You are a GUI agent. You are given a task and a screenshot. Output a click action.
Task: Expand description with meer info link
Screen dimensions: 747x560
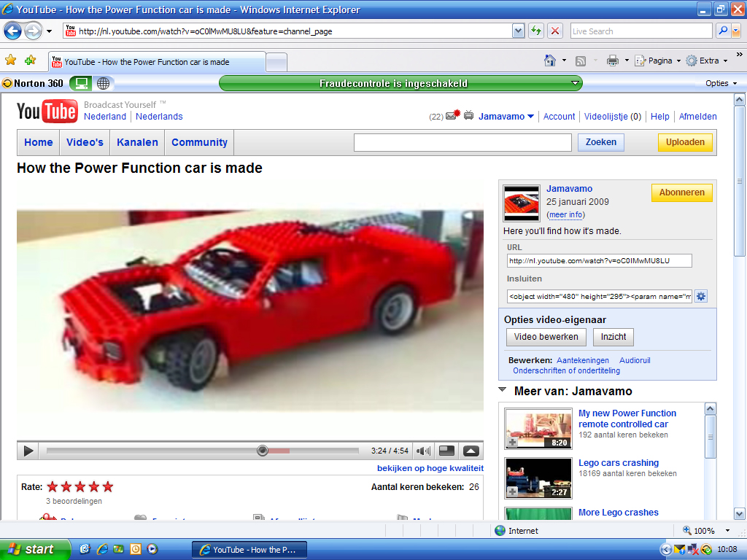[565, 215]
